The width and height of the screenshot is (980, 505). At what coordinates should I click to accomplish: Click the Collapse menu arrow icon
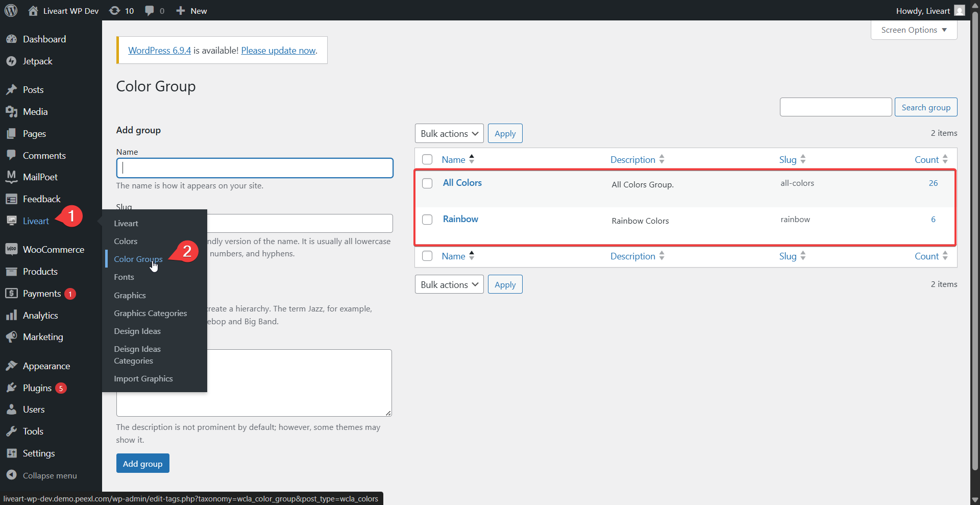(11, 475)
